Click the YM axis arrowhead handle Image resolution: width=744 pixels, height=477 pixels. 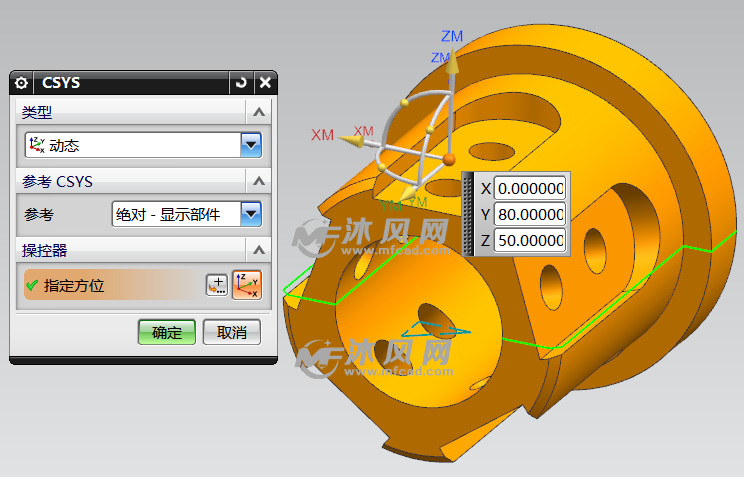pyautogui.click(x=408, y=193)
